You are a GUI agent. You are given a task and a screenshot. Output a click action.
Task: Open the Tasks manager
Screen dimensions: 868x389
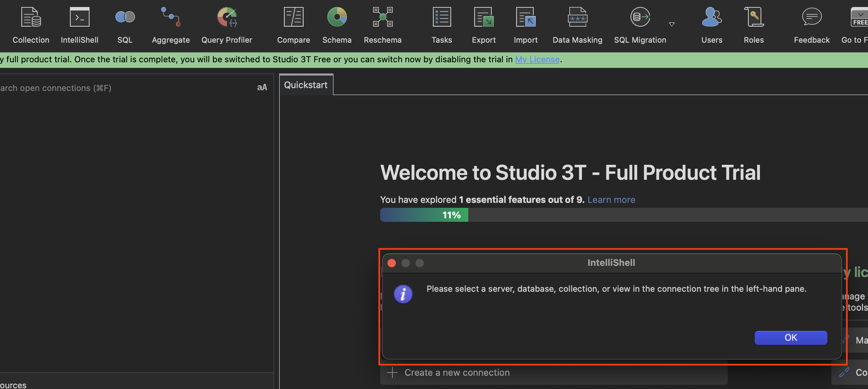(x=442, y=26)
